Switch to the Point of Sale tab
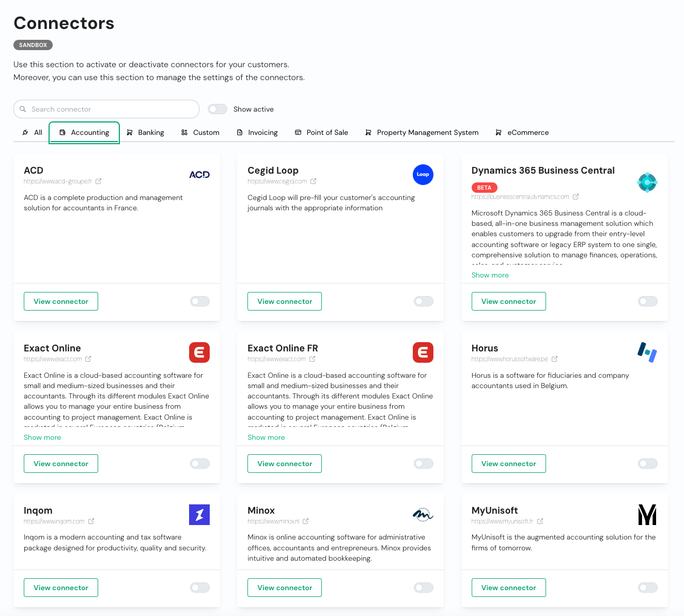This screenshot has height=616, width=684. click(321, 132)
